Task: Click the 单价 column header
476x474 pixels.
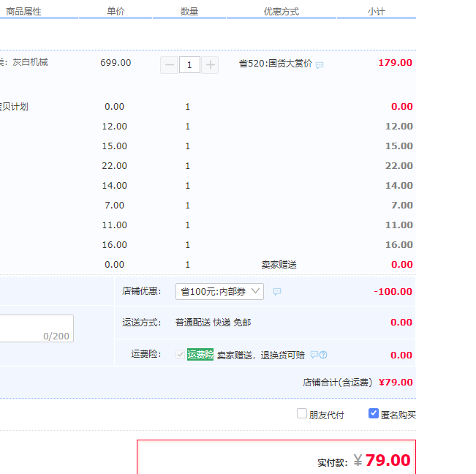Action: coord(116,12)
